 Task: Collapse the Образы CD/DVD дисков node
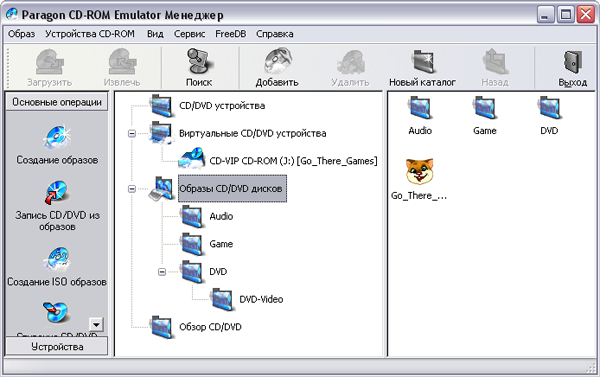(x=132, y=189)
